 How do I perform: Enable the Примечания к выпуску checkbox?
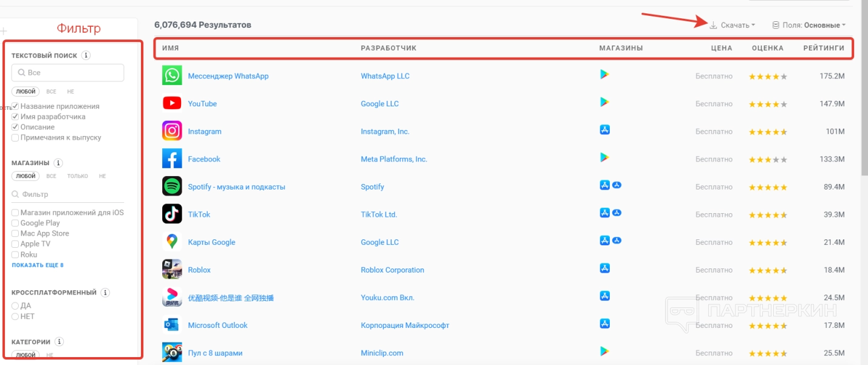[x=15, y=137]
